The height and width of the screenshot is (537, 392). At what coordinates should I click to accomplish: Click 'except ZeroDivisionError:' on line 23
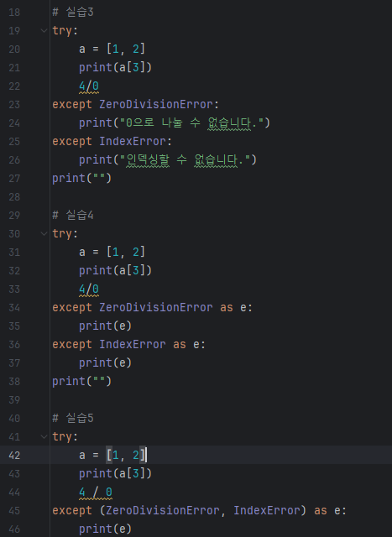pos(135,104)
